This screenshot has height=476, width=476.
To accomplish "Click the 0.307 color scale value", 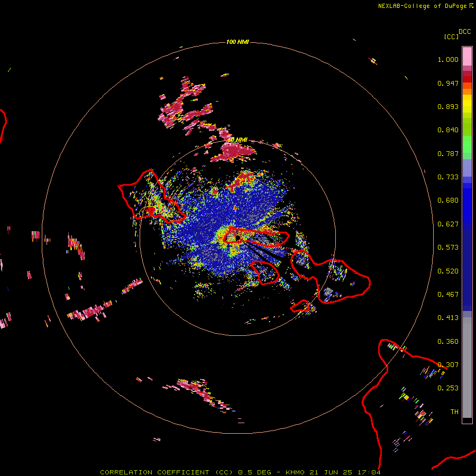I will coord(448,365).
